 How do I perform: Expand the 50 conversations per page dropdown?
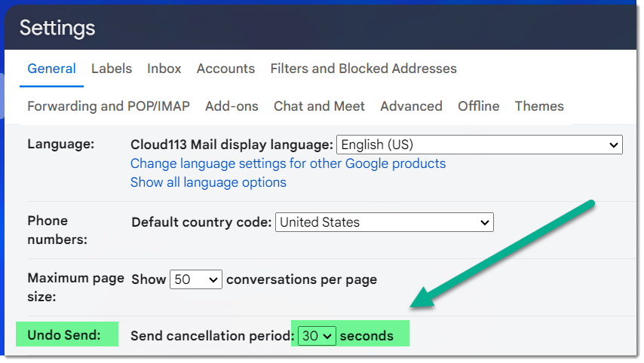pos(196,279)
